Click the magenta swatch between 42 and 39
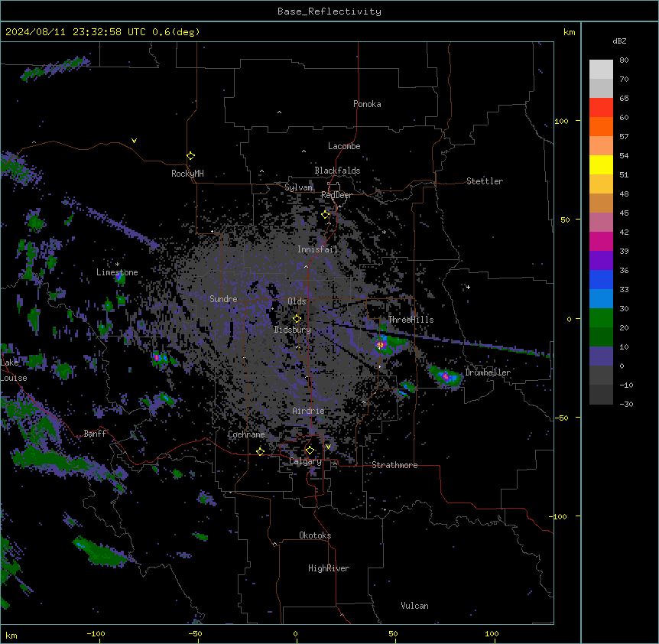The image size is (659, 644). (x=601, y=241)
